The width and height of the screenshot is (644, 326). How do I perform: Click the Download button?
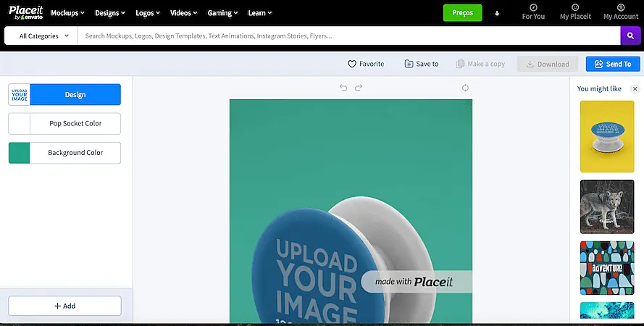548,64
